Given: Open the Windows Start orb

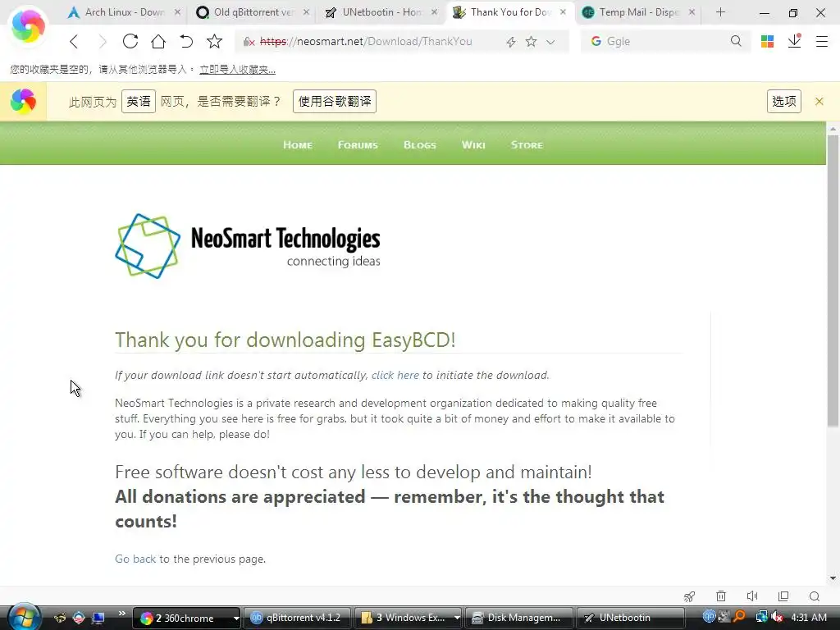Looking at the screenshot, I should point(24,618).
